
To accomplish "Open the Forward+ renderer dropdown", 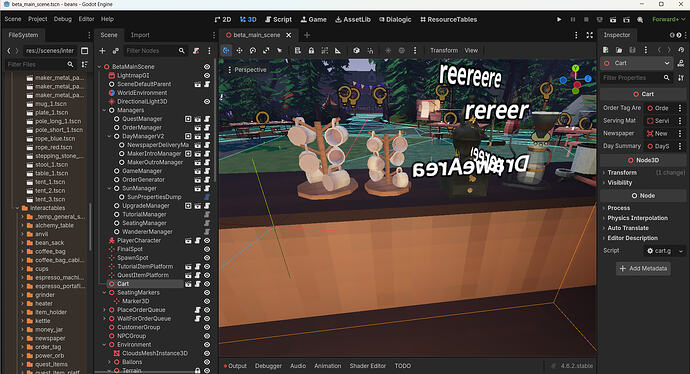I will [x=669, y=19].
